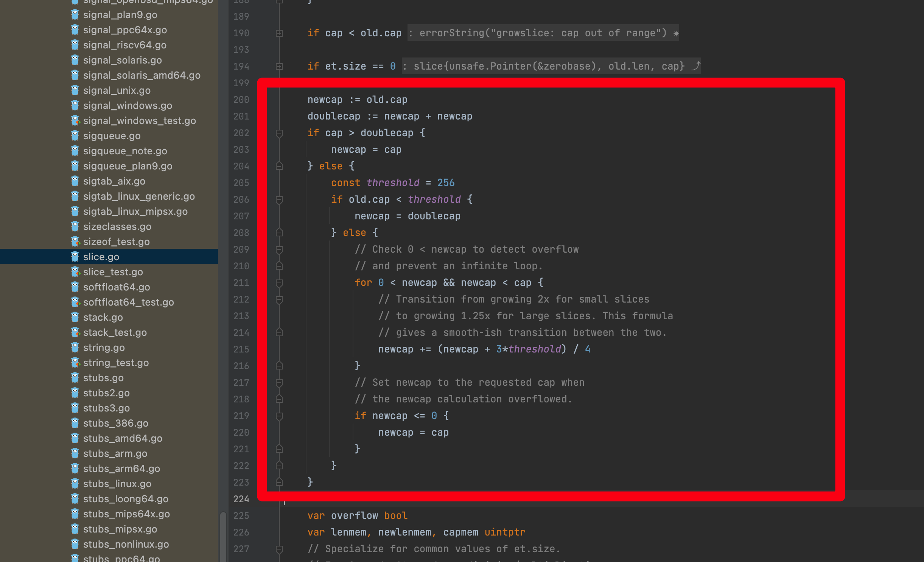Click the gopher icon beside stubs_amd64.go
Image resolution: width=924 pixels, height=562 pixels.
75,438
